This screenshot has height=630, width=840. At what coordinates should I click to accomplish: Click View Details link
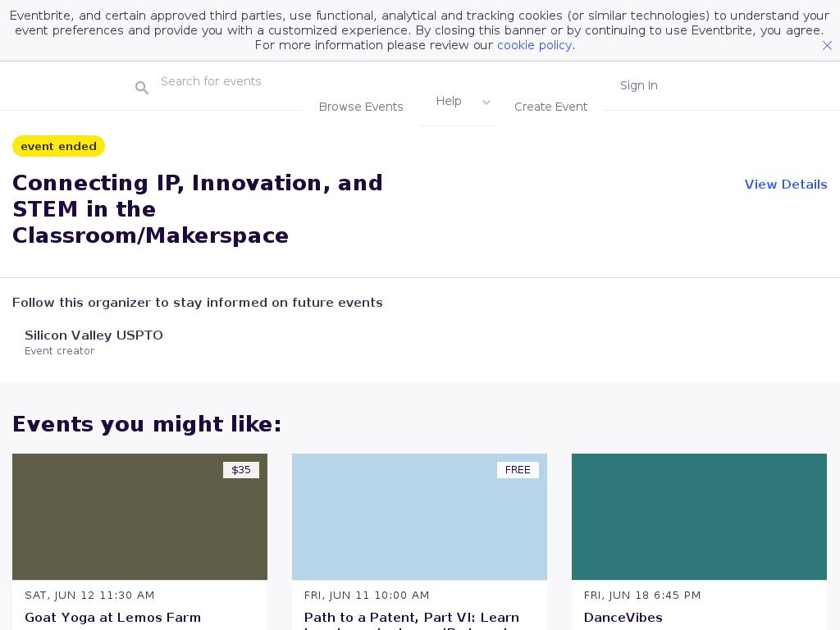(x=785, y=185)
